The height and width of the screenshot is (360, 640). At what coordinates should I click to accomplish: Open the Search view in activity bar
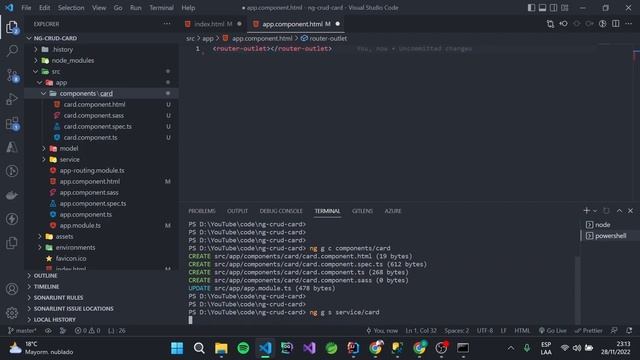[12, 51]
